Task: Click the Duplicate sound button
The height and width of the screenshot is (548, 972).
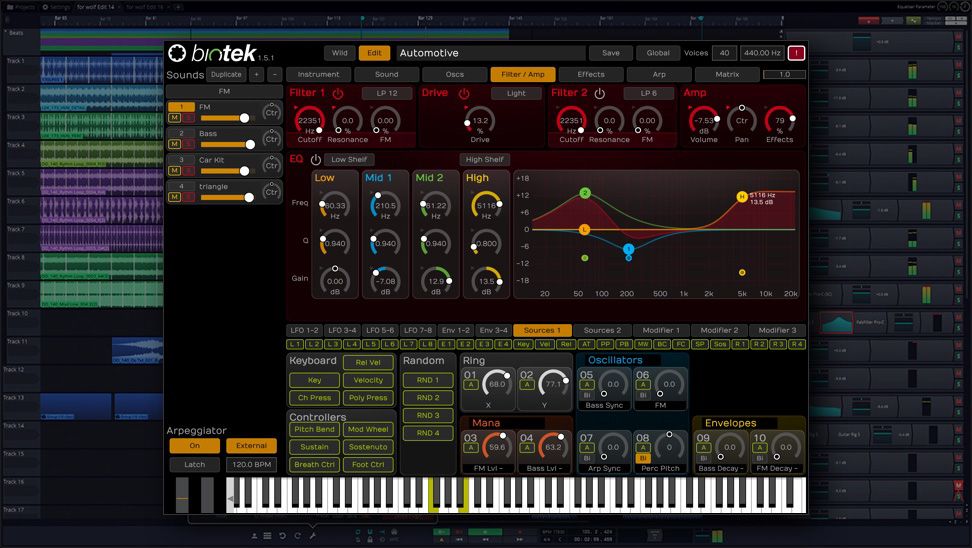Action: [226, 74]
